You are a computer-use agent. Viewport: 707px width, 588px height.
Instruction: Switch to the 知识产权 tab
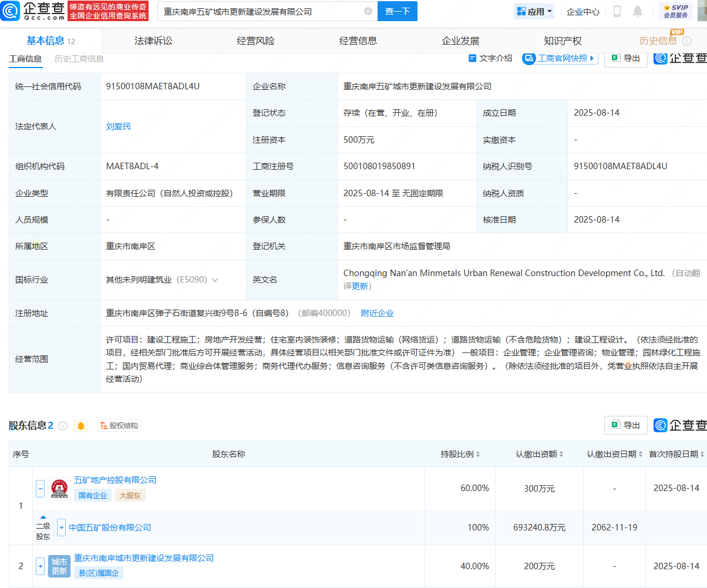563,41
